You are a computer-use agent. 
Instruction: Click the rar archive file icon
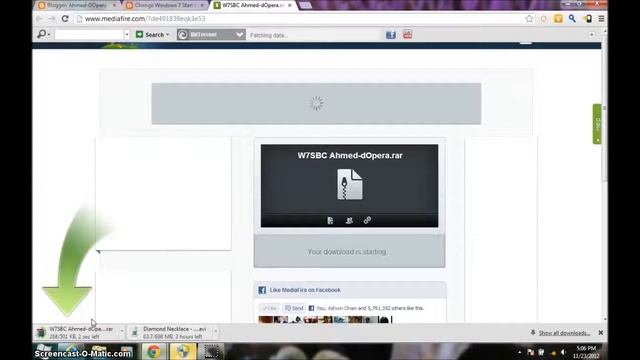click(350, 184)
